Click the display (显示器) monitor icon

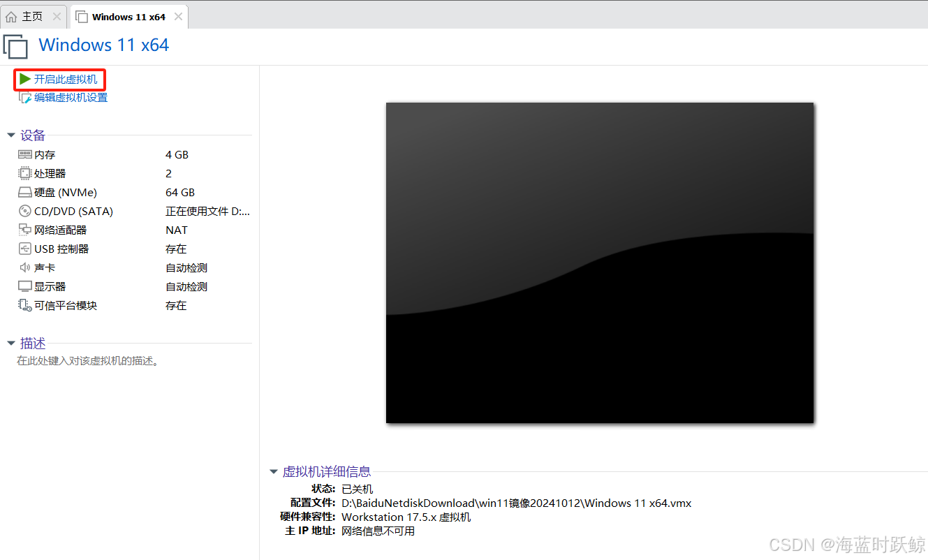[x=25, y=286]
